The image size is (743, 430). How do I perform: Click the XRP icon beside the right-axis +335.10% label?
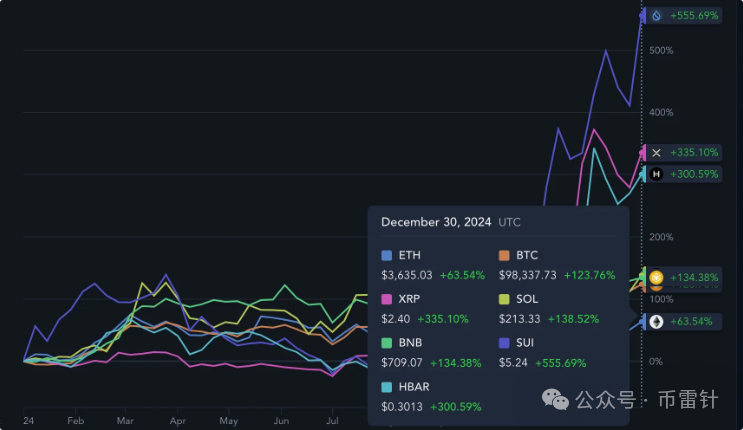click(656, 153)
